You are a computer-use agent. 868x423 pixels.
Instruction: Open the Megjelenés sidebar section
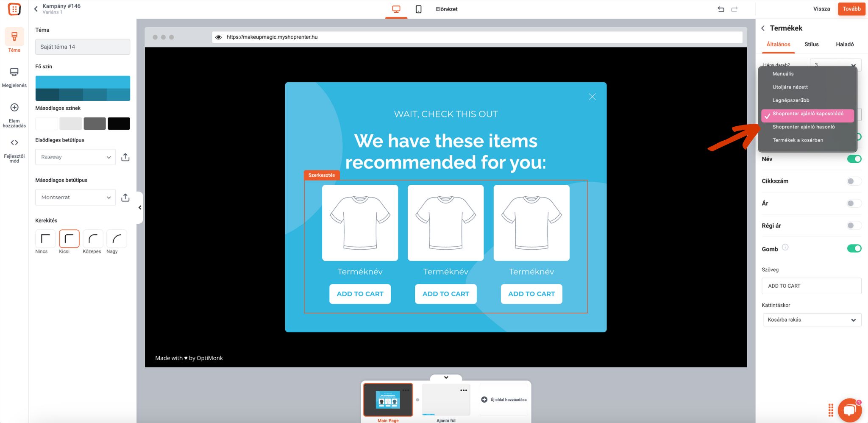pos(14,77)
